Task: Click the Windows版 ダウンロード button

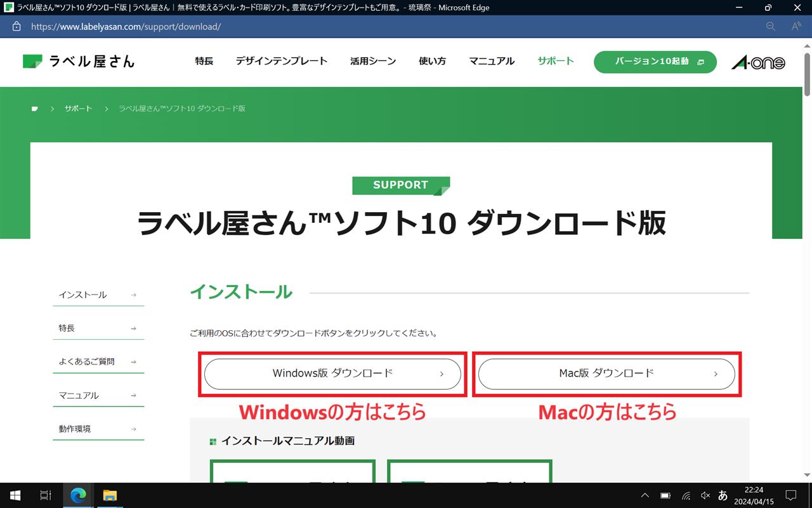Action: (332, 374)
